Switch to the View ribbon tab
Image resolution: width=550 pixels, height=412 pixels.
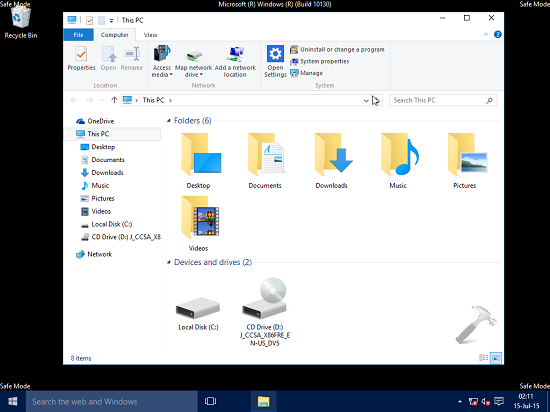point(150,35)
